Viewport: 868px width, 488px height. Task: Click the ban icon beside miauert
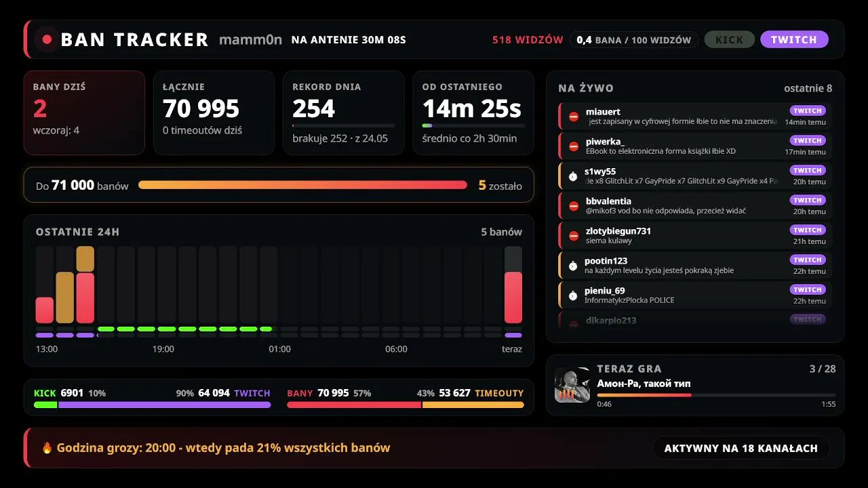click(x=574, y=117)
